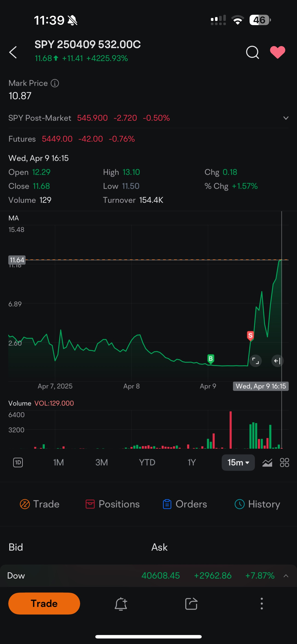297x644 pixels.
Task: Switch chart to 1Y range
Action: (192, 463)
